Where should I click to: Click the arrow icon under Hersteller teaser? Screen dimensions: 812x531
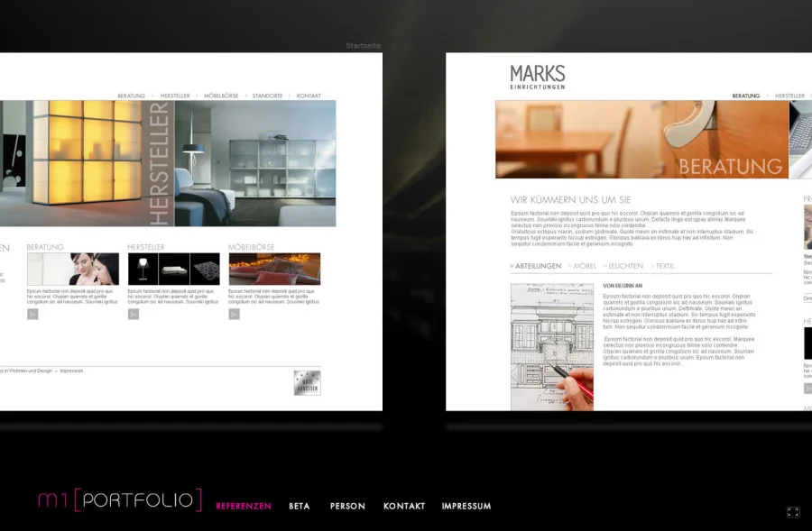[134, 315]
